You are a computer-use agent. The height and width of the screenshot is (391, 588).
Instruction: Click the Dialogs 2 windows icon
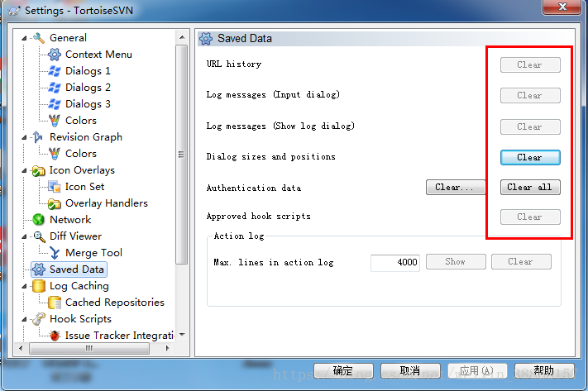pos(55,88)
